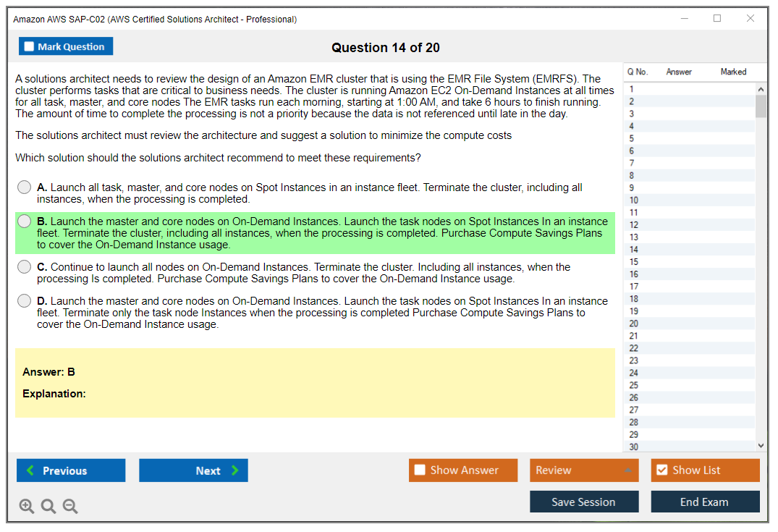Screen dimensions: 778x532
Task: Toggle the Mark Question checkbox
Action: click(x=29, y=47)
